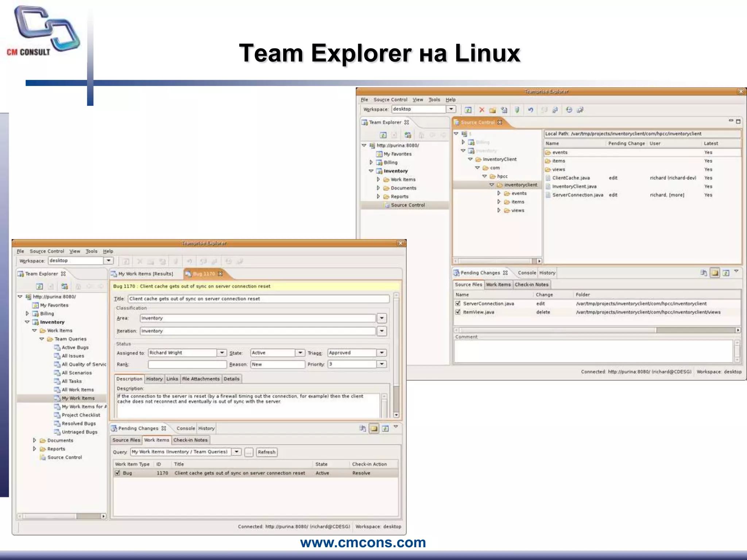The image size is (747, 560).
Task: Click the third Pending Changes toolbar icon in the back window
Action: pos(726,273)
